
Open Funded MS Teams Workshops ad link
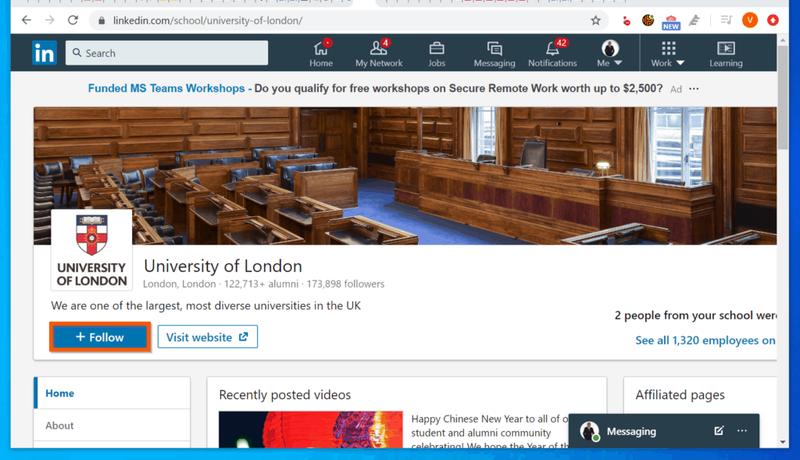coord(166,88)
